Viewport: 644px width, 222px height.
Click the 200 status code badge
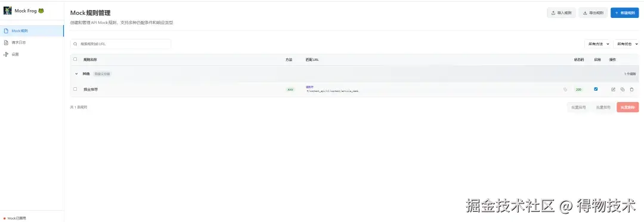click(x=578, y=90)
